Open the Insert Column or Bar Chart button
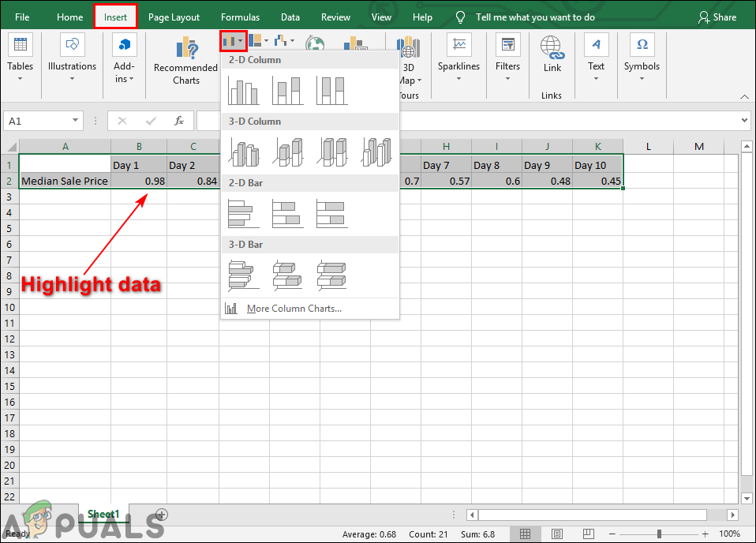The width and height of the screenshot is (756, 543). (x=234, y=42)
